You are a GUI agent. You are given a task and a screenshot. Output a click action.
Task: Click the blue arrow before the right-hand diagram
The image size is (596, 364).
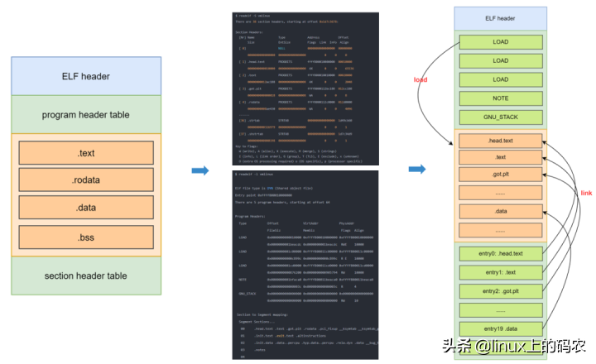(x=417, y=169)
